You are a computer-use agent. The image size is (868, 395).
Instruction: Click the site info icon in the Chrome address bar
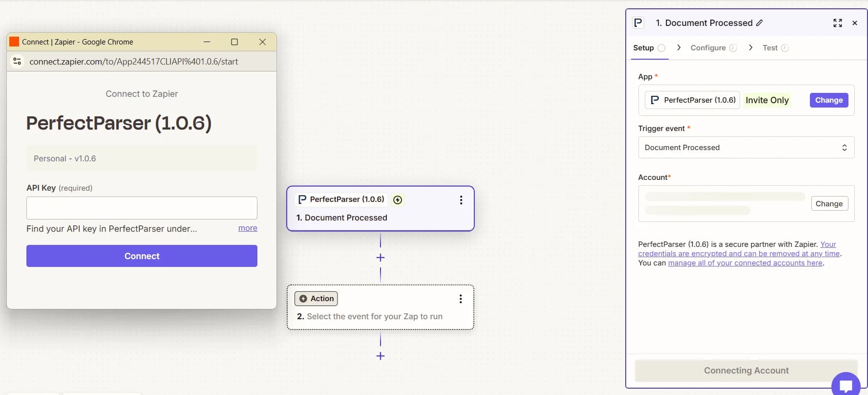(x=17, y=61)
